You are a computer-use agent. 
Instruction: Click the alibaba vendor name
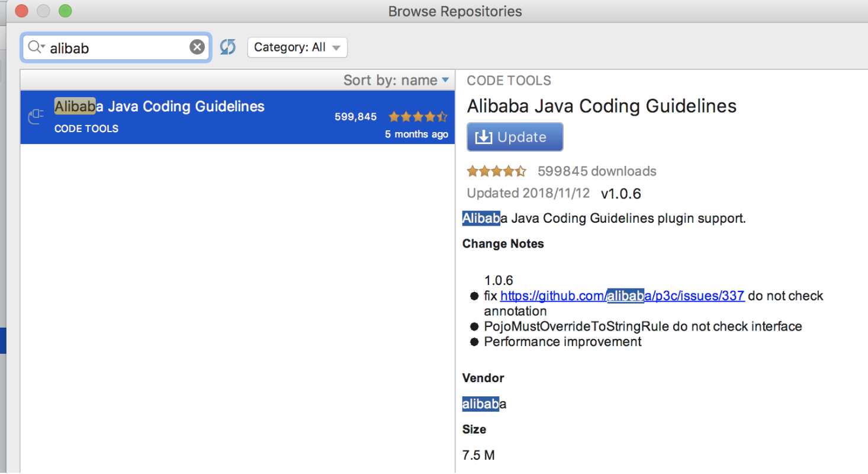484,405
